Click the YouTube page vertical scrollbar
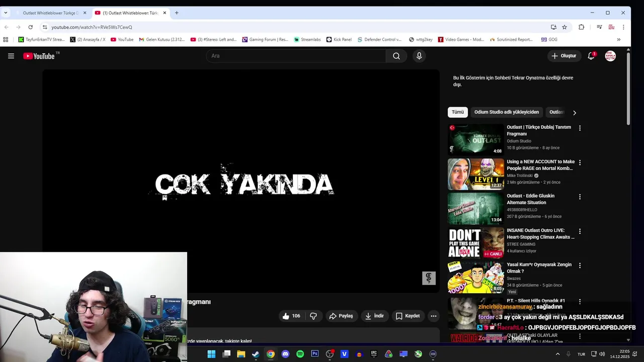644x362 pixels. pos(628,88)
